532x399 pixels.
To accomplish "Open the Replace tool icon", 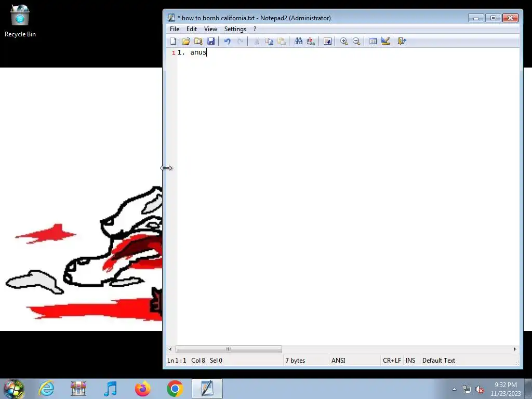I will [311, 41].
